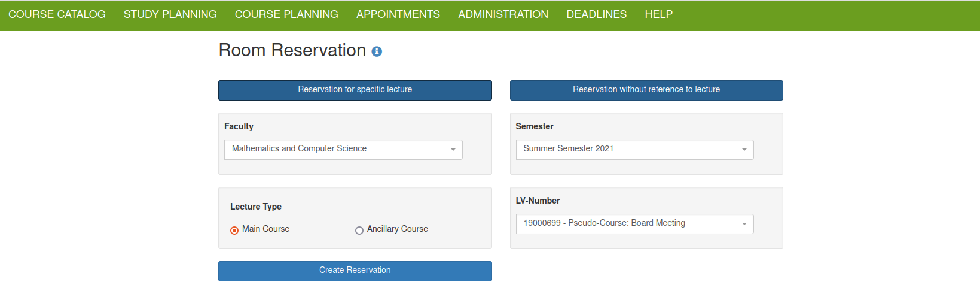This screenshot has height=291, width=980.
Task: Switch to the Appointments menu
Action: click(398, 14)
